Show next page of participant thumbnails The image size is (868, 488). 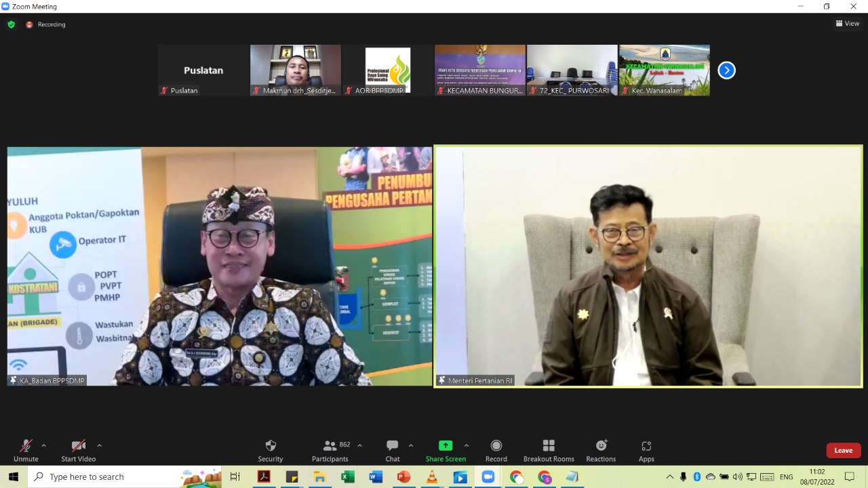click(726, 70)
